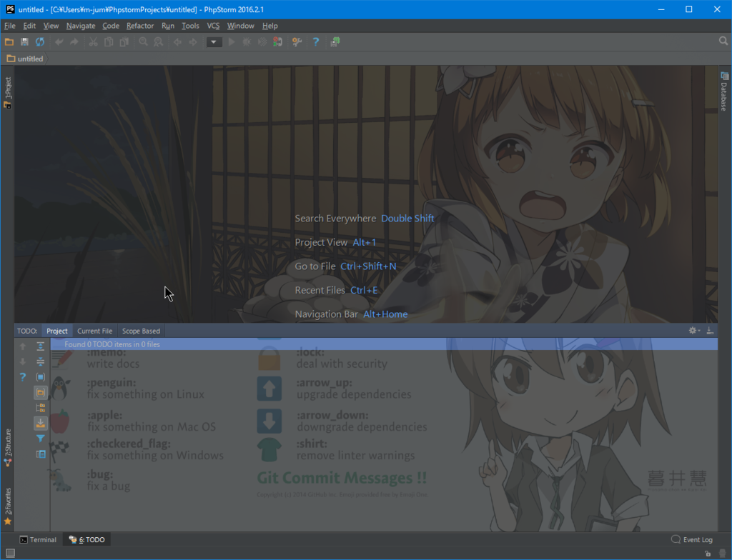Toggle Group by Modules folder button

tap(41, 392)
